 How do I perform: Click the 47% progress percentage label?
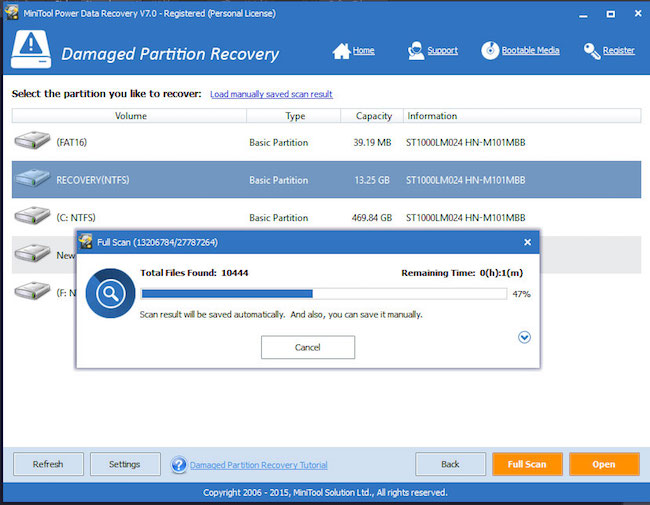click(521, 294)
